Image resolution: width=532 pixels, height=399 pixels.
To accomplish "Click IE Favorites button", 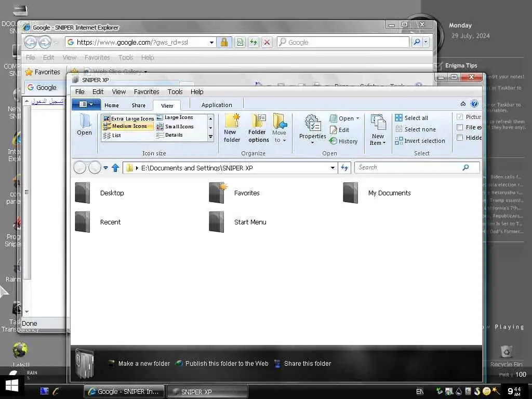I will point(43,72).
